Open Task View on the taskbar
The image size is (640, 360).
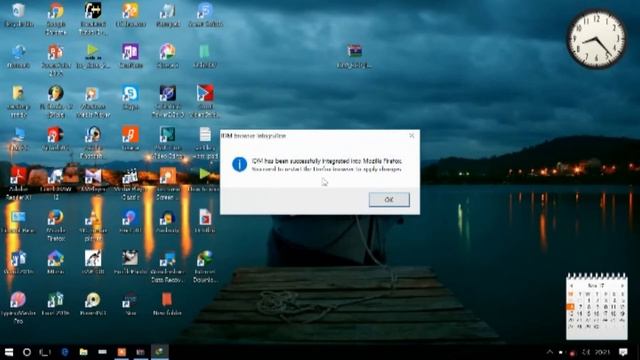click(45, 352)
